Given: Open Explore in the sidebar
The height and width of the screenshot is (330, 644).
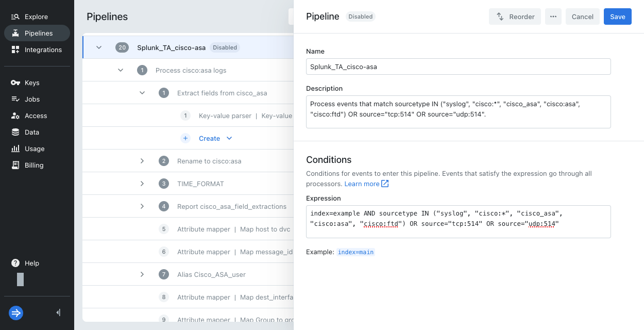Looking at the screenshot, I should coord(37,16).
